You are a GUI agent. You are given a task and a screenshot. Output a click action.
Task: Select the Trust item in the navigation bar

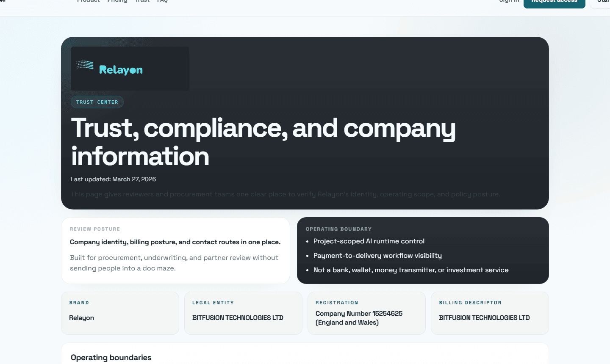pos(142,2)
